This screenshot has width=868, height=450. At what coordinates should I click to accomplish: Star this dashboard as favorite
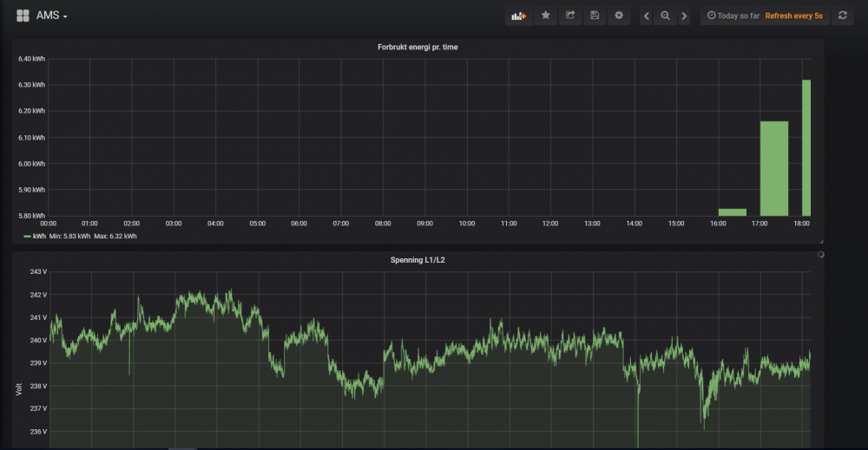coord(546,16)
